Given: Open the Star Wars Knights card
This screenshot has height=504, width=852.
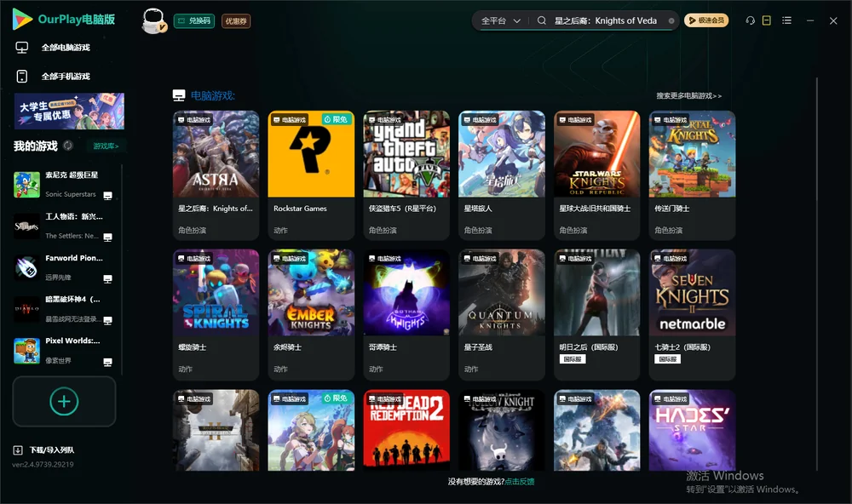Looking at the screenshot, I should tap(597, 175).
